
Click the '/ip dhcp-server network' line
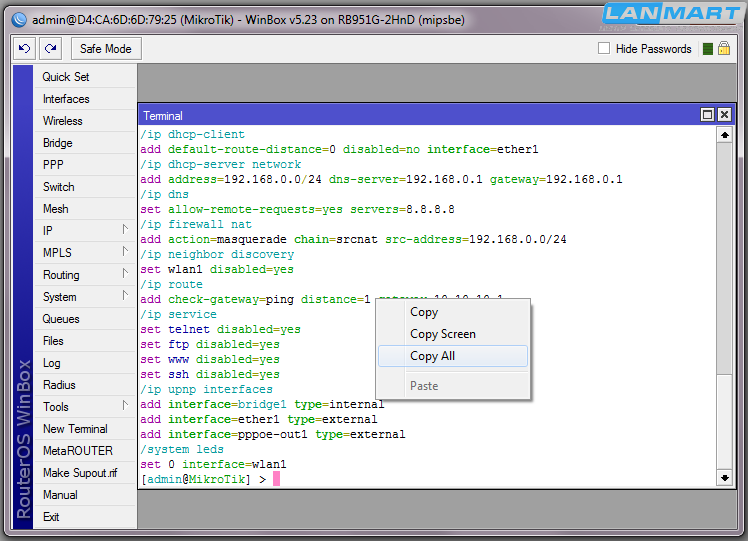click(x=220, y=165)
